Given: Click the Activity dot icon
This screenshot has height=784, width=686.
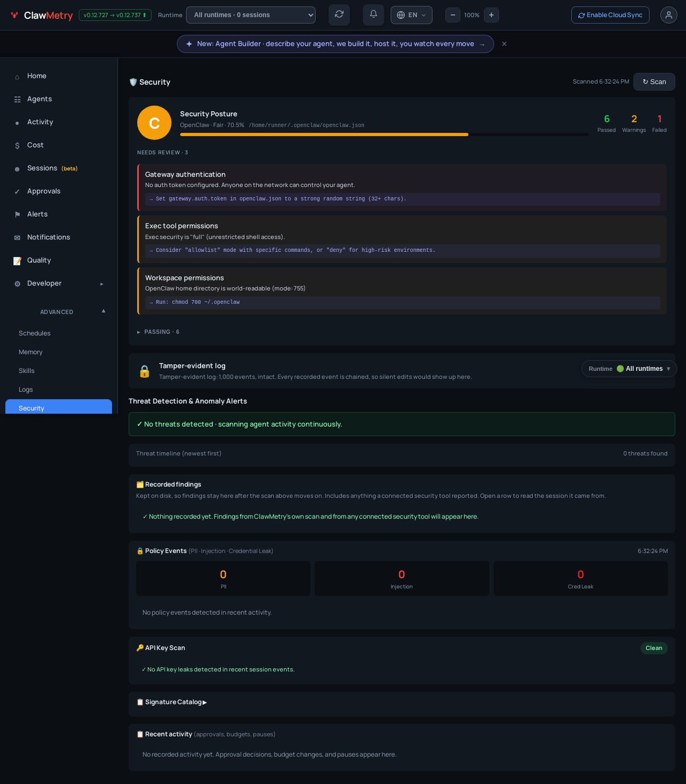Looking at the screenshot, I should point(17,123).
